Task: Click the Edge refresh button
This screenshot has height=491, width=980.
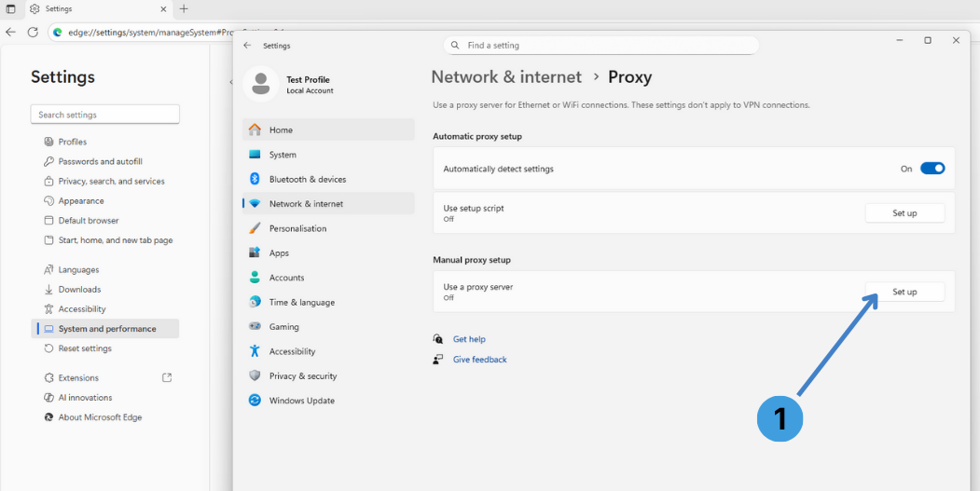Action: (33, 32)
